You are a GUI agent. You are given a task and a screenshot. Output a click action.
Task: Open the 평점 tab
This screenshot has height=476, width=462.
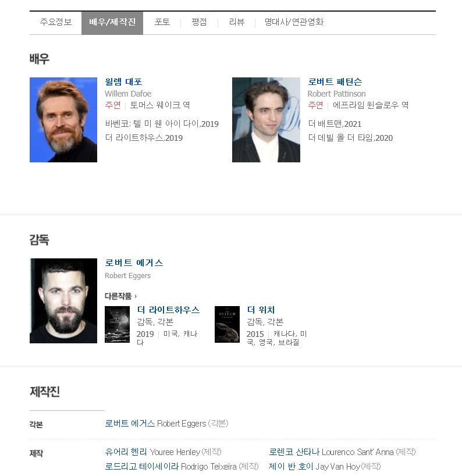coord(199,22)
